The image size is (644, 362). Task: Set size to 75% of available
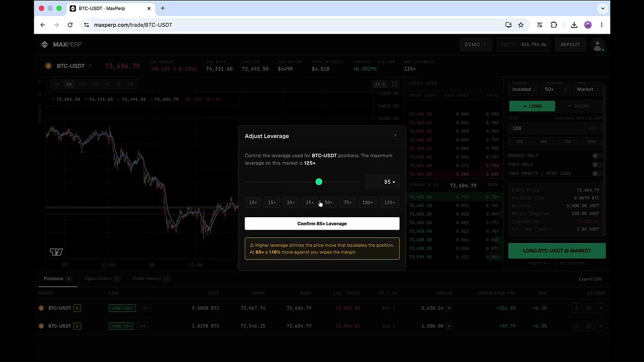coord(568,142)
